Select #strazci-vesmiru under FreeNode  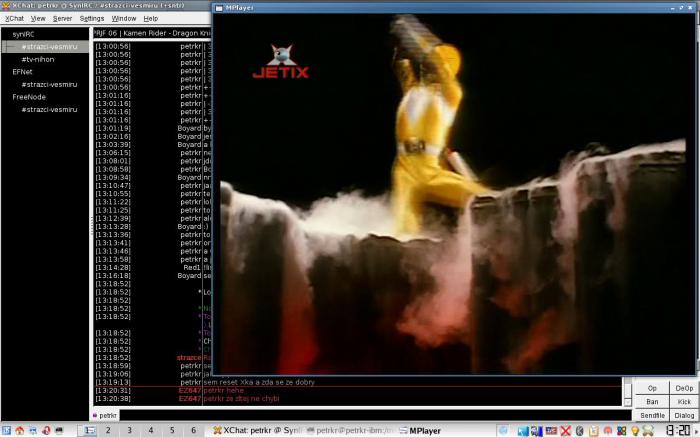coord(49,109)
